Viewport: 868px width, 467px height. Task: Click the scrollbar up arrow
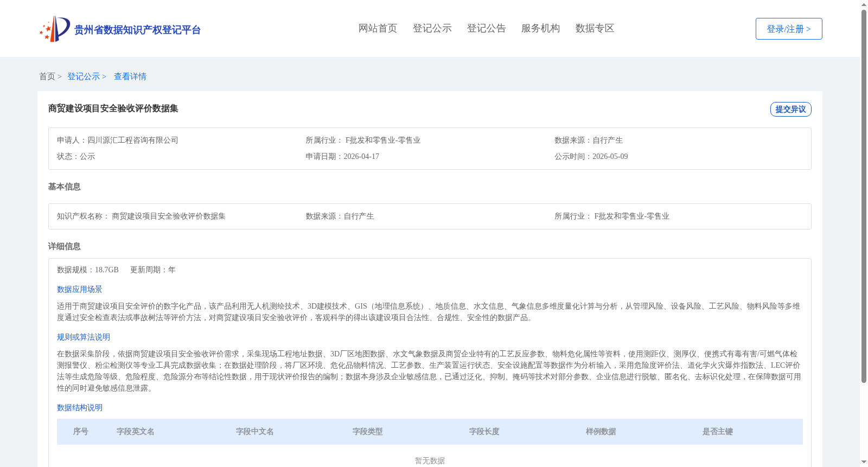864,4
